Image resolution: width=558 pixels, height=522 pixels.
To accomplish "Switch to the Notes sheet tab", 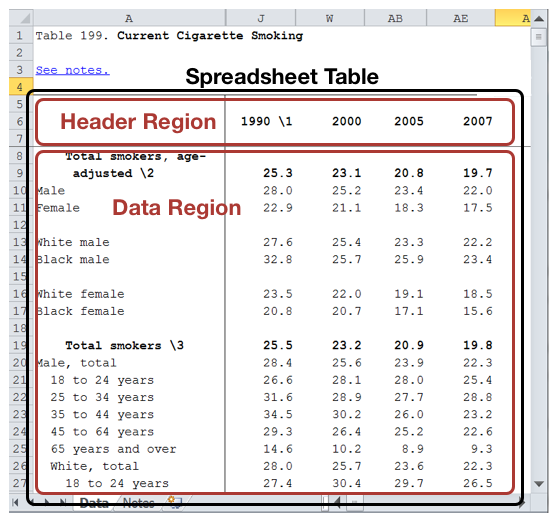I will 138,503.
